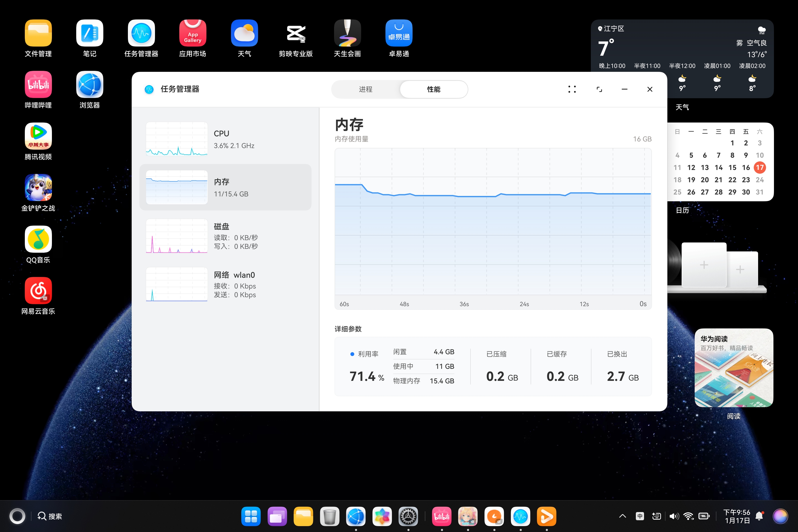This screenshot has width=798, height=532.
Task: Open the launcher grid icon in dock
Action: coord(251,516)
